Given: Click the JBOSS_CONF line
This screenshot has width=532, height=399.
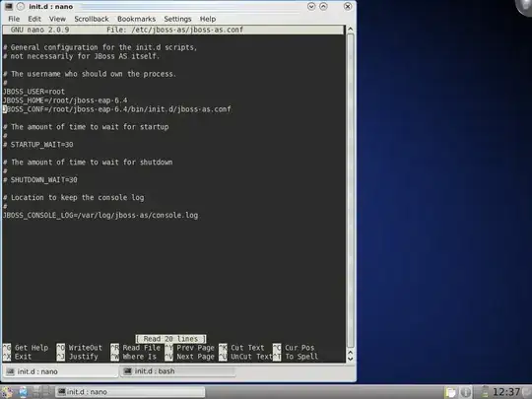Looking at the screenshot, I should (x=117, y=109).
